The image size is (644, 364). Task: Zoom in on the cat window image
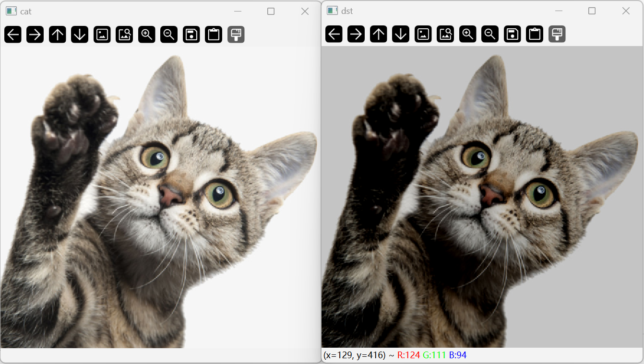(147, 35)
